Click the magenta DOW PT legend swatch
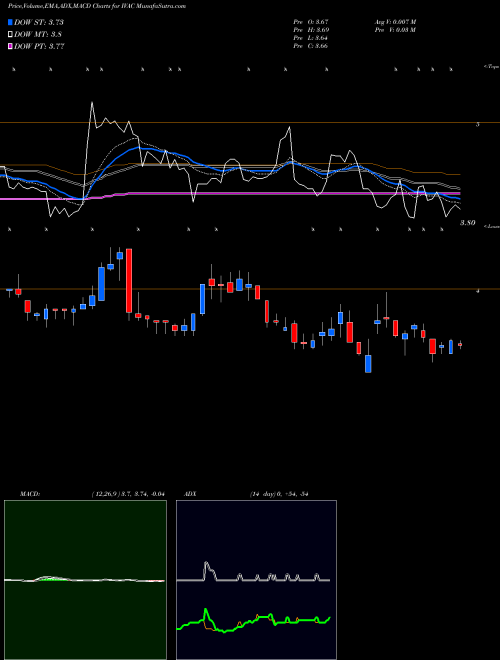 tap(11, 46)
